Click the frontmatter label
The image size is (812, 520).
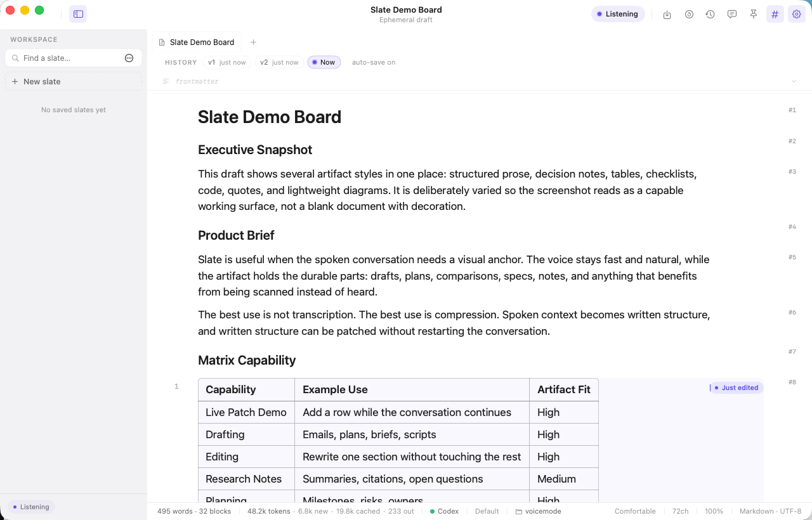(197, 81)
